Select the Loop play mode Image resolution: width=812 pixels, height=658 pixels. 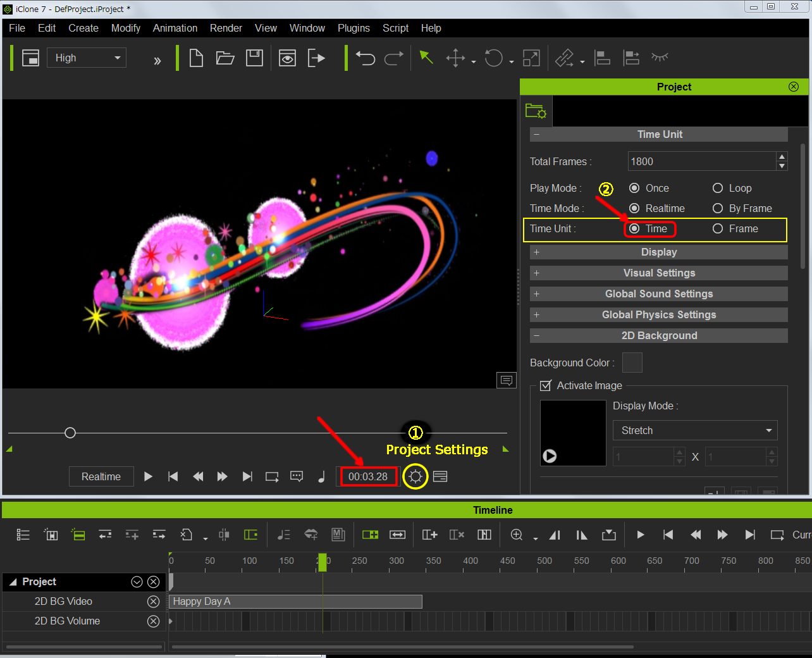pyautogui.click(x=718, y=188)
